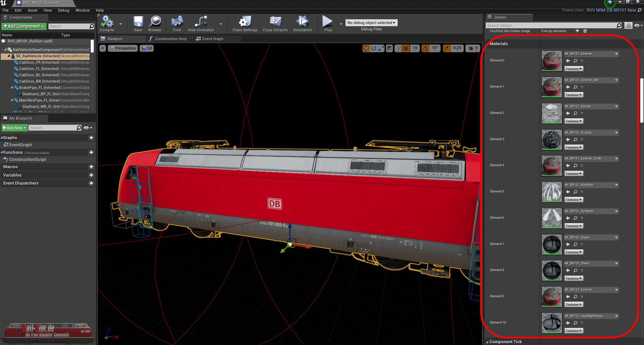Click Details panel vertical scrollbar
The width and height of the screenshot is (644, 345).
[642, 100]
